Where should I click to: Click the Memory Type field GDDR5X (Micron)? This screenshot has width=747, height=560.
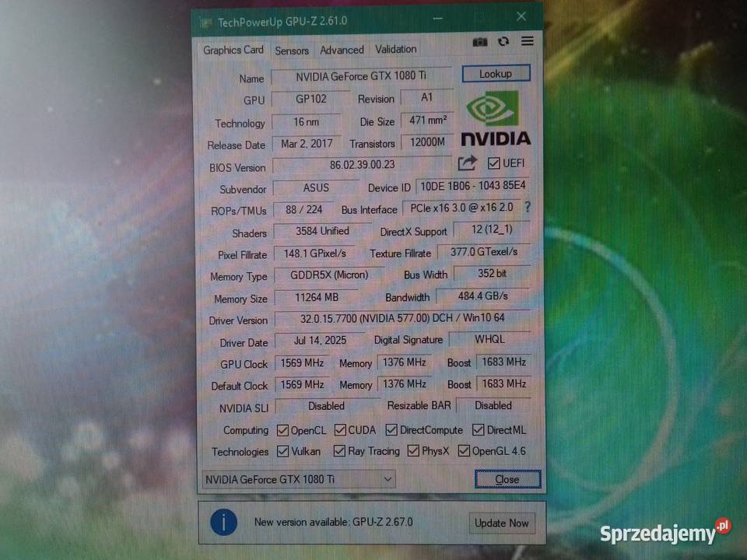[x=329, y=275]
